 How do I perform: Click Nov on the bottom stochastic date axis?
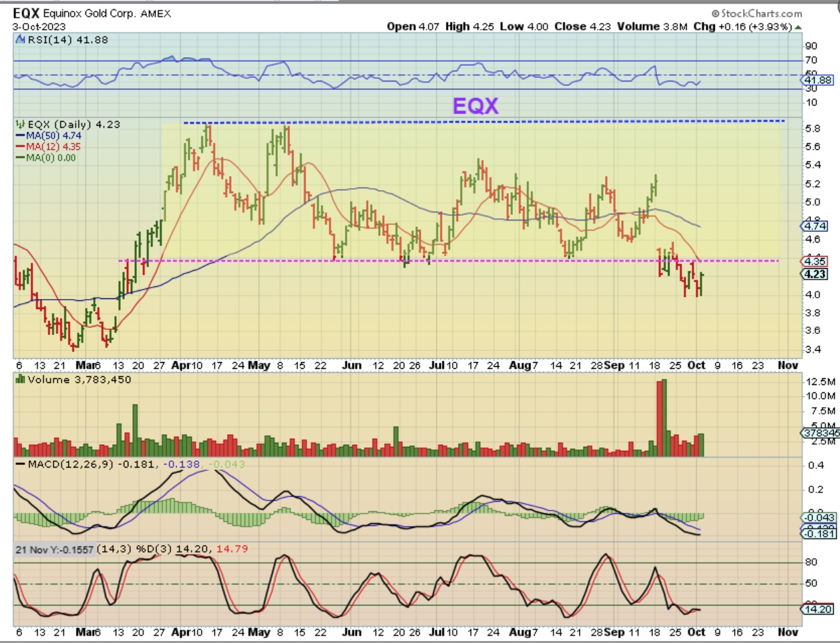(788, 632)
